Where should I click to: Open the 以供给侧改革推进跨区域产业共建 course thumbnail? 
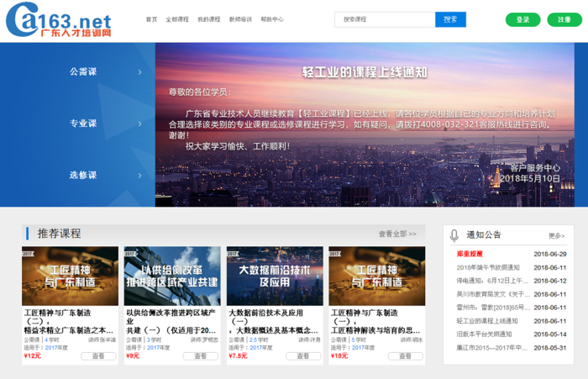[x=172, y=276]
